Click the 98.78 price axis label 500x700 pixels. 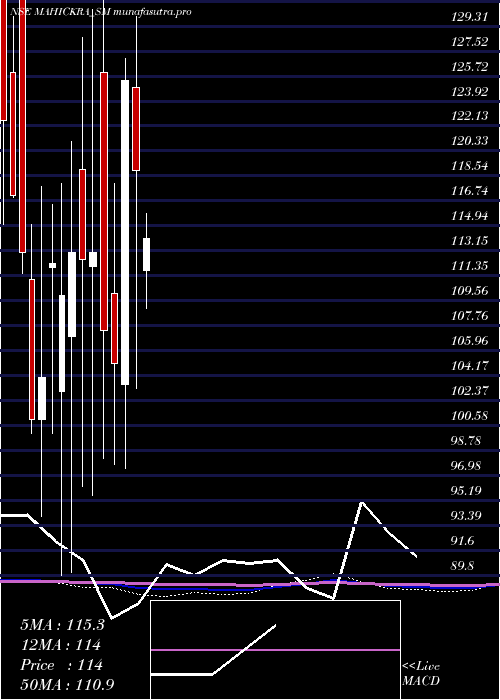point(466,441)
